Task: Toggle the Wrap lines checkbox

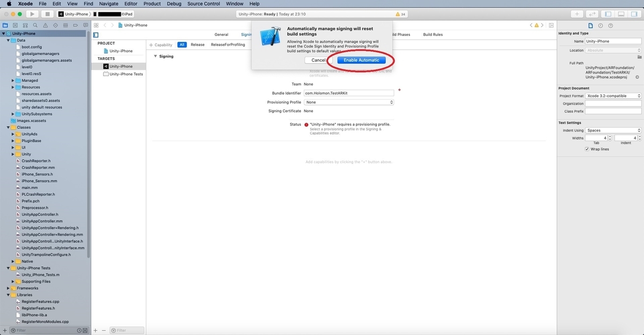Action: [x=587, y=149]
